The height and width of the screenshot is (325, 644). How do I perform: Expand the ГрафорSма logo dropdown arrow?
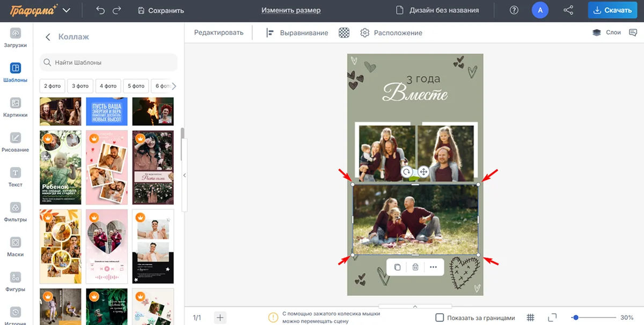(67, 10)
